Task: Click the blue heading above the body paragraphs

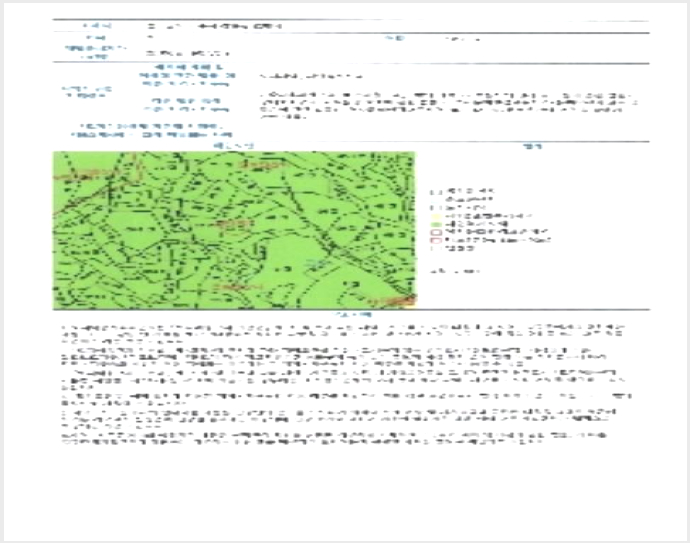Action: pos(353,315)
